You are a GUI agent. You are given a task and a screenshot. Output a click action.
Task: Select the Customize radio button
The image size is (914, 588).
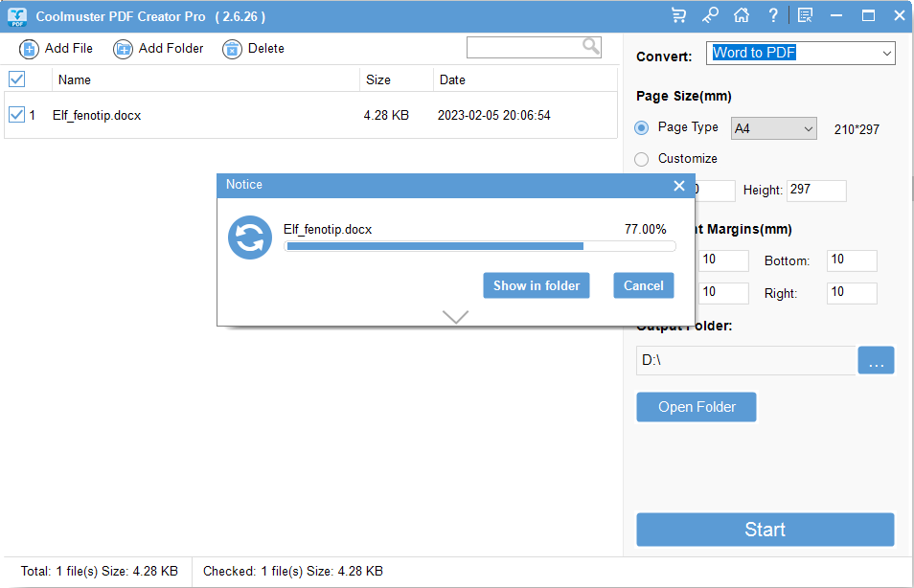pos(641,159)
